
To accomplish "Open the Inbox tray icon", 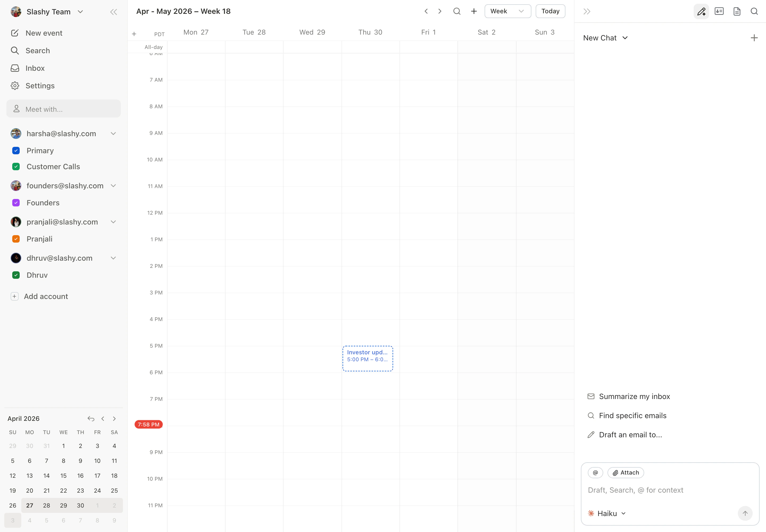I will point(15,68).
